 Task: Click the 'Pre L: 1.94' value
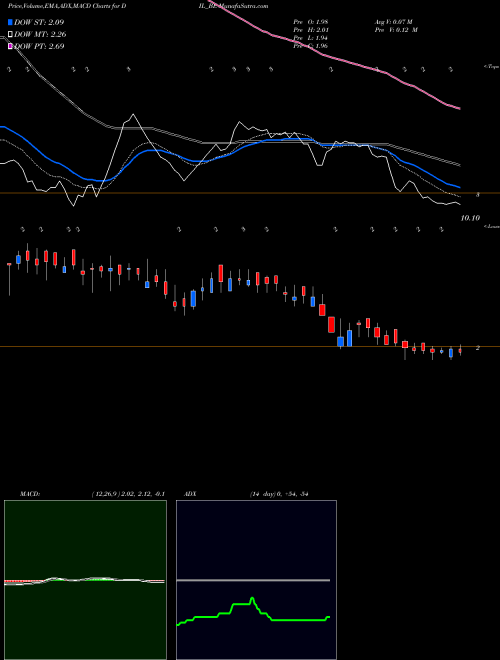311,38
